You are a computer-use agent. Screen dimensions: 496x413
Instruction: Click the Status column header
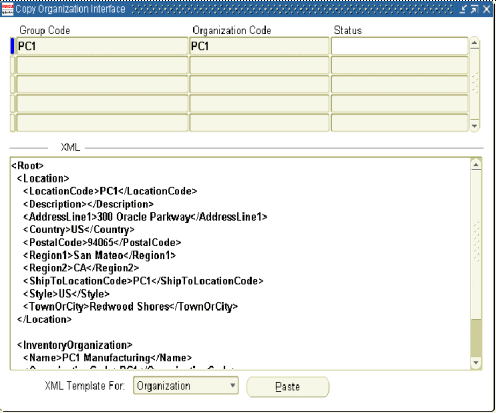click(x=348, y=30)
